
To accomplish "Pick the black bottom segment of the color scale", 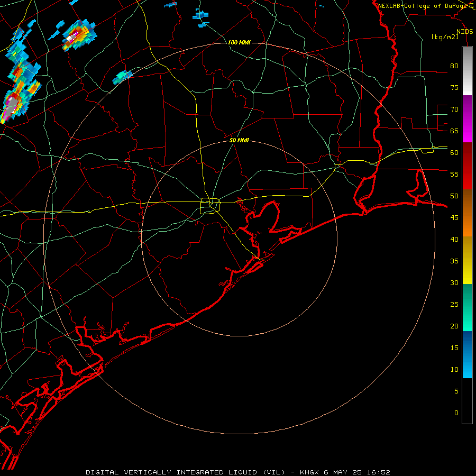I will tap(467, 401).
